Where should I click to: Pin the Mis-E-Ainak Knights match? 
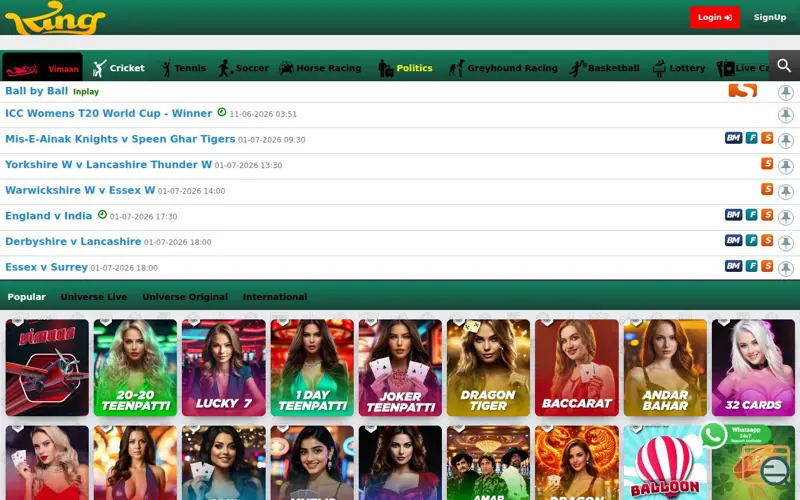tap(786, 140)
